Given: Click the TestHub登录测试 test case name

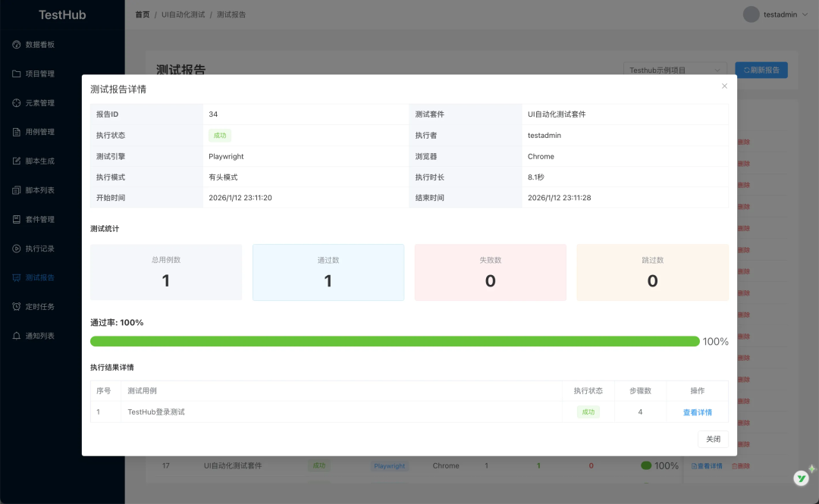Looking at the screenshot, I should [x=156, y=412].
